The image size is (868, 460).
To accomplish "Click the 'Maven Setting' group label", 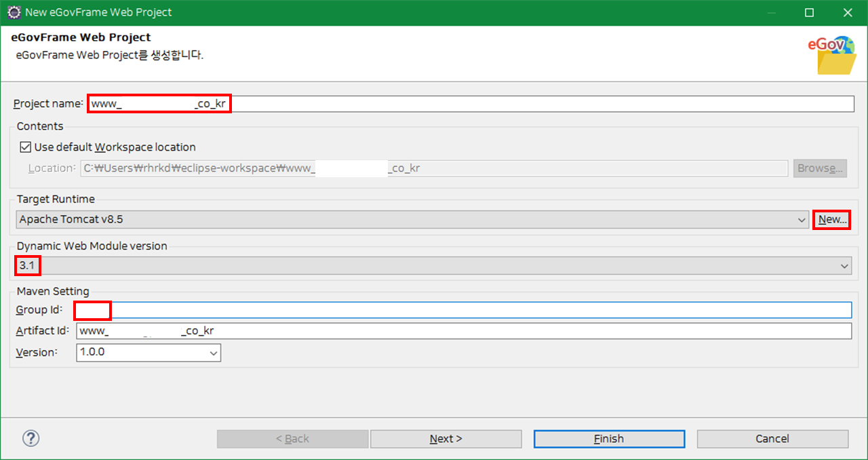I will click(x=53, y=291).
